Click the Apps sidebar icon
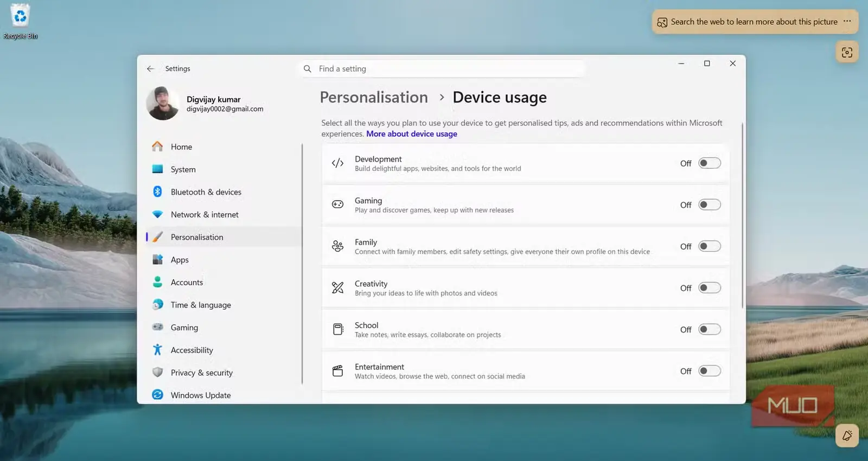The height and width of the screenshot is (461, 868). coord(157,259)
